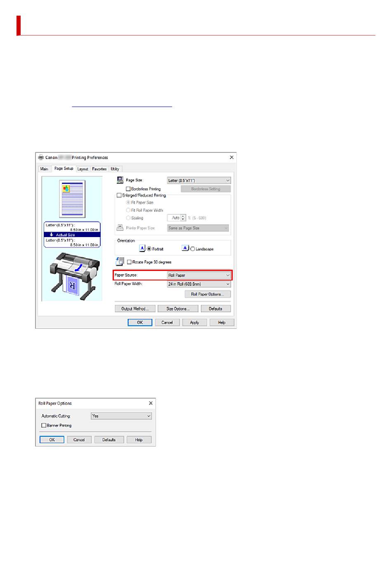Viewport: 392px width, 577px height.
Task: Select Portrait orientation radio button
Action: pyautogui.click(x=149, y=249)
